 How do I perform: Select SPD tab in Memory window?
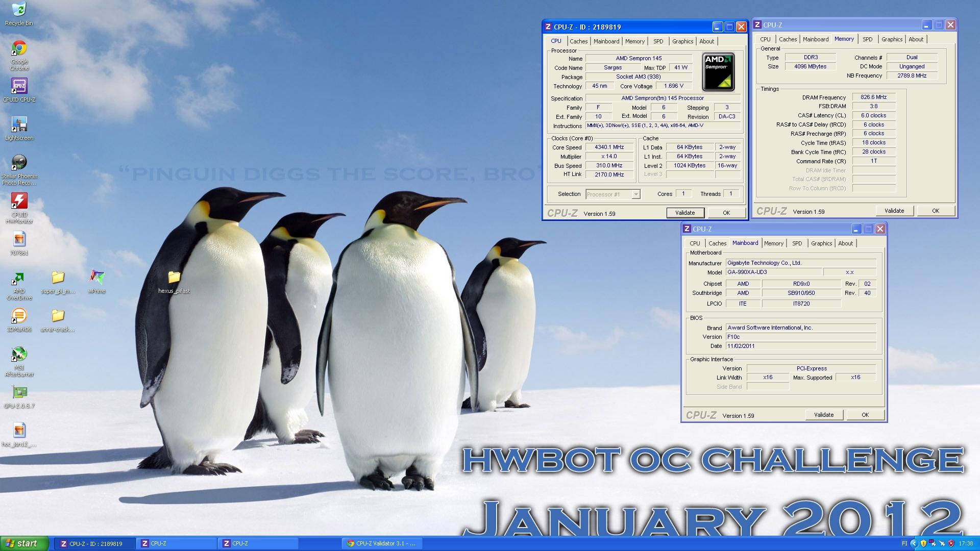coord(868,39)
